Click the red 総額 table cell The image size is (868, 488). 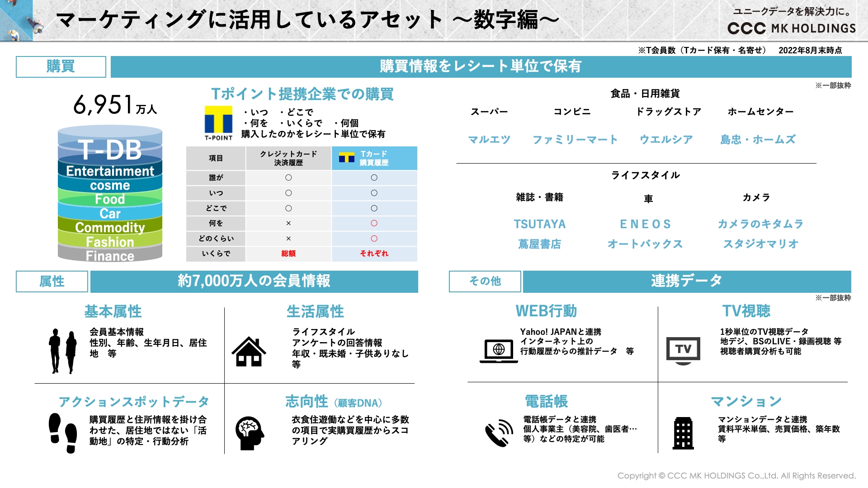click(x=288, y=253)
